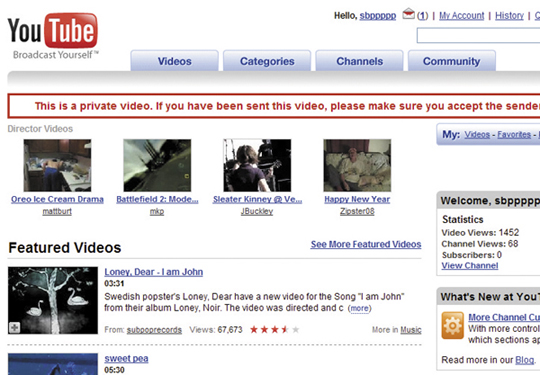Click the Sleater Kinney @ Ve... title link
This screenshot has height=375, width=540.
(257, 199)
